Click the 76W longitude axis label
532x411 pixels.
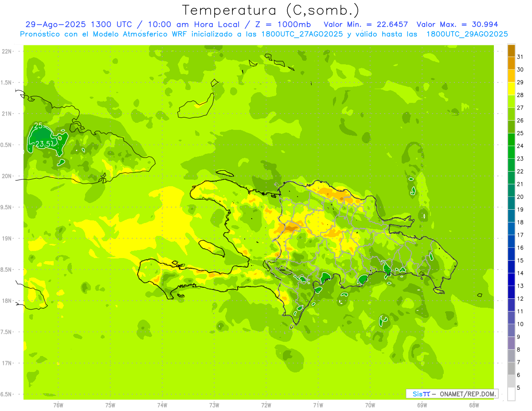coord(58,405)
